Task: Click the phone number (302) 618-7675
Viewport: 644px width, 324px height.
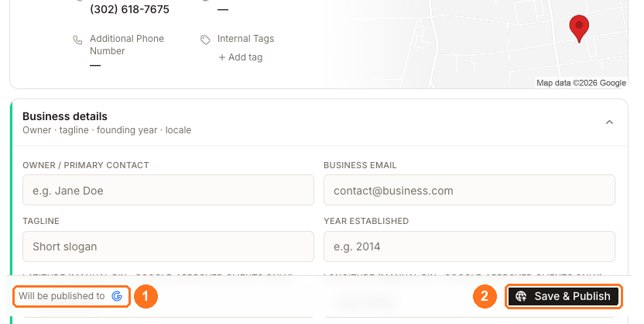Action: [x=129, y=9]
